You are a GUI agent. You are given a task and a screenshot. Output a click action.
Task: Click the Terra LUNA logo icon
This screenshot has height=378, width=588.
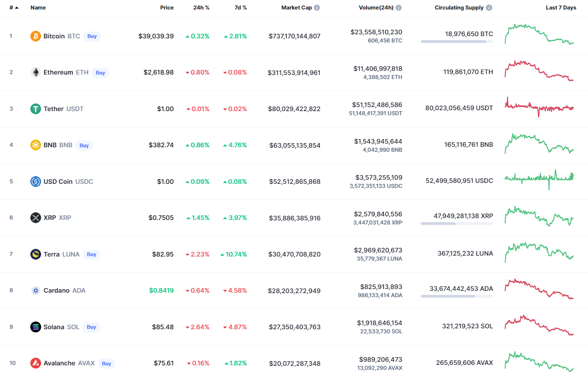coord(36,254)
